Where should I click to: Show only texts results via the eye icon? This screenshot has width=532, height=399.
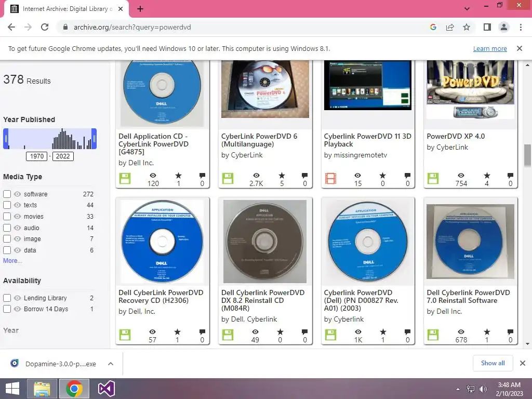(17, 205)
